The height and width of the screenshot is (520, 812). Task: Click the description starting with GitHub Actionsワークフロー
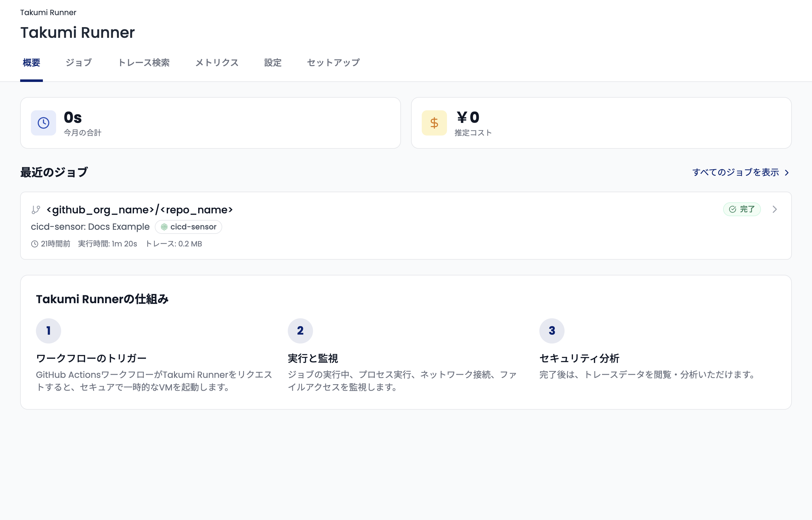point(154,381)
